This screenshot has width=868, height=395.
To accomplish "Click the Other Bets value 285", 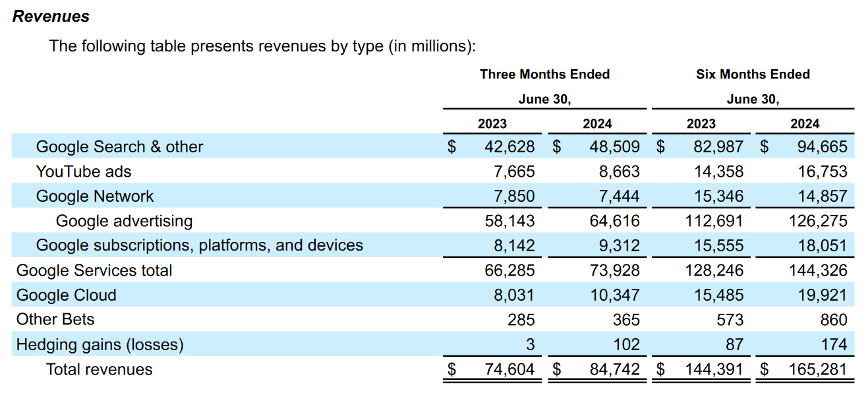I will [x=522, y=320].
